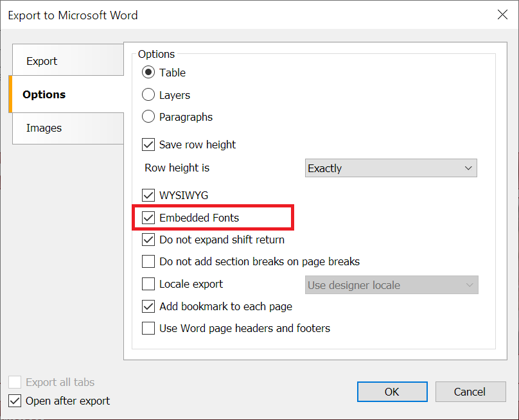This screenshot has height=420, width=519.
Task: Open the Use designer locale dropdown
Action: pos(391,285)
